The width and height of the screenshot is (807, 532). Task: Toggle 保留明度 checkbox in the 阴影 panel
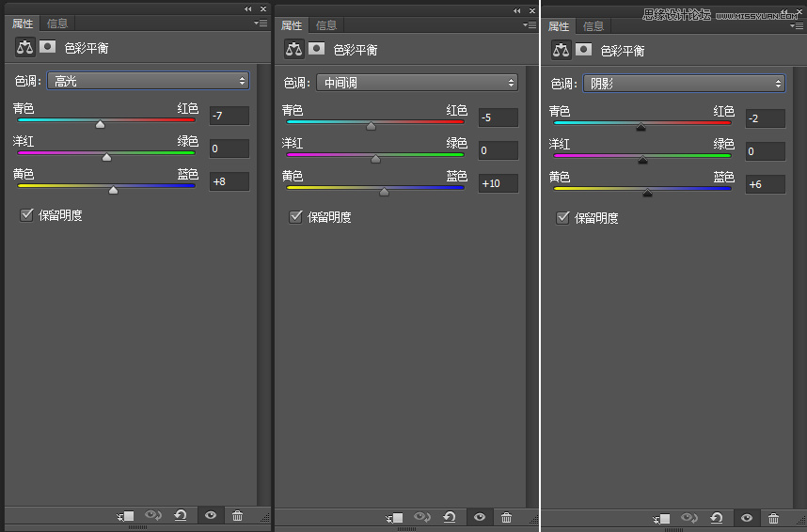[563, 218]
